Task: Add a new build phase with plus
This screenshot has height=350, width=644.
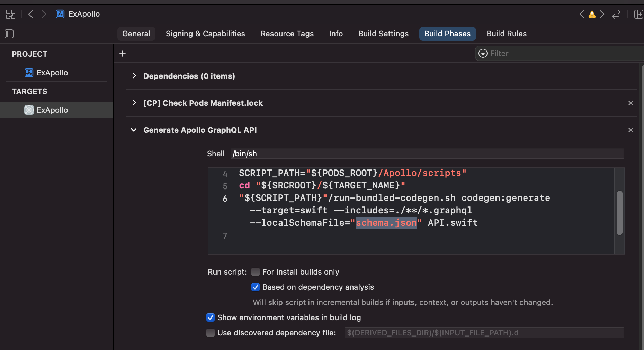Action: 123,54
